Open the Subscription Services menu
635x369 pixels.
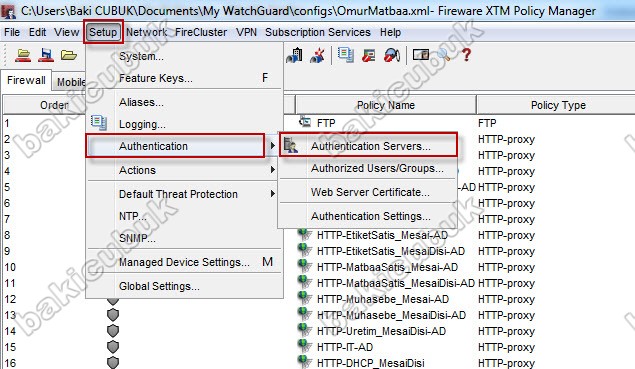coord(318,32)
